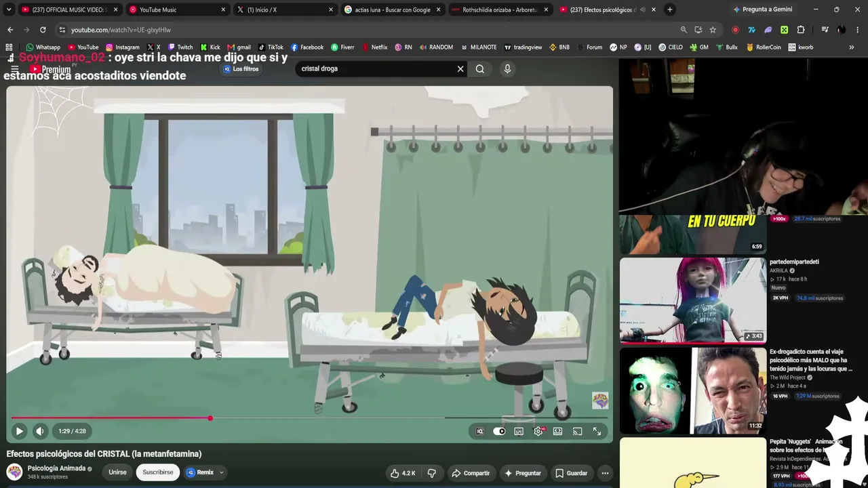Switch to the actias luna Google tab
The image size is (868, 488).
pyautogui.click(x=393, y=9)
